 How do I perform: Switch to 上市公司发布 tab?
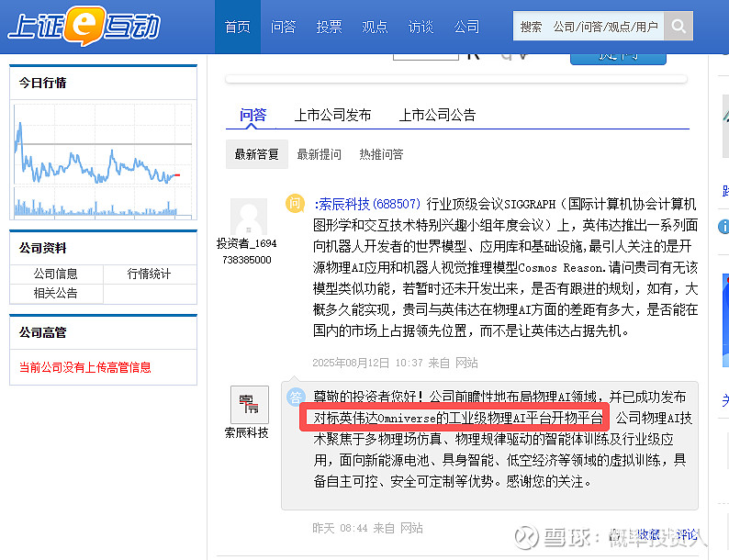[x=332, y=115]
